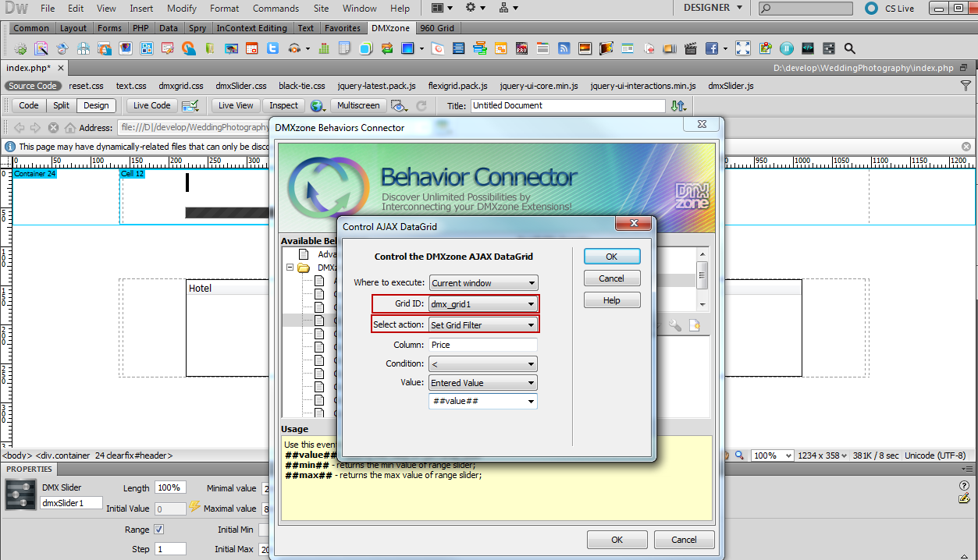Open the Site management icon in menu bar
This screenshot has height=560, width=978.
pyautogui.click(x=507, y=9)
